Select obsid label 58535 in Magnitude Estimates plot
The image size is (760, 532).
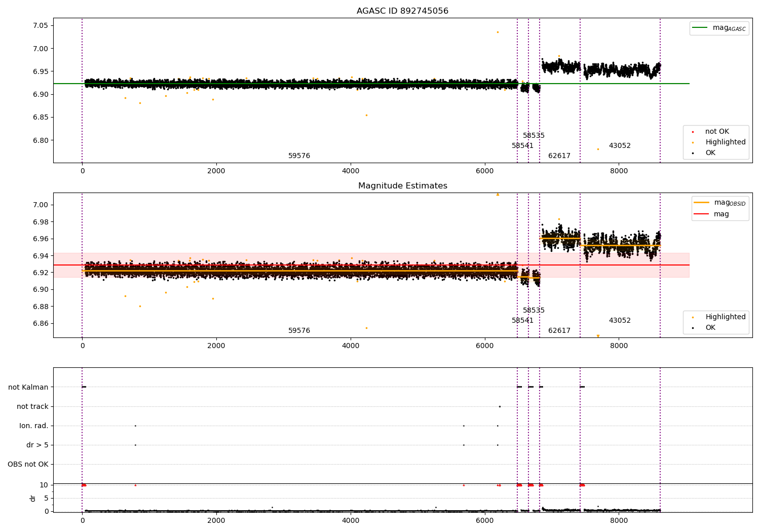coord(534,311)
